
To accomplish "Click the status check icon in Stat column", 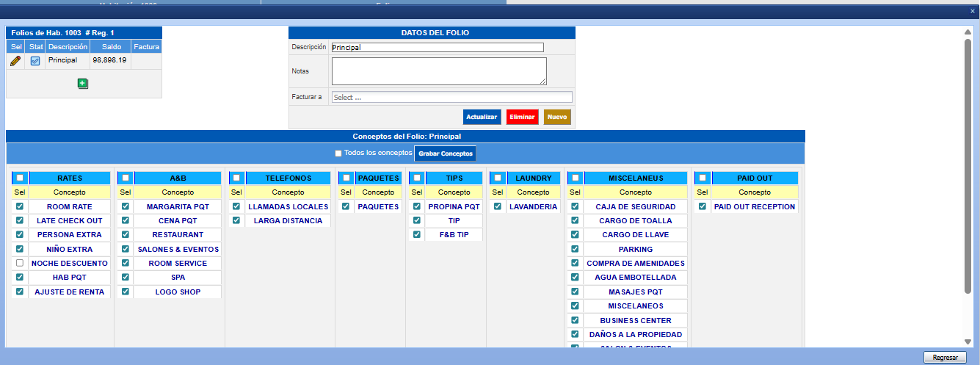I will click(x=35, y=61).
